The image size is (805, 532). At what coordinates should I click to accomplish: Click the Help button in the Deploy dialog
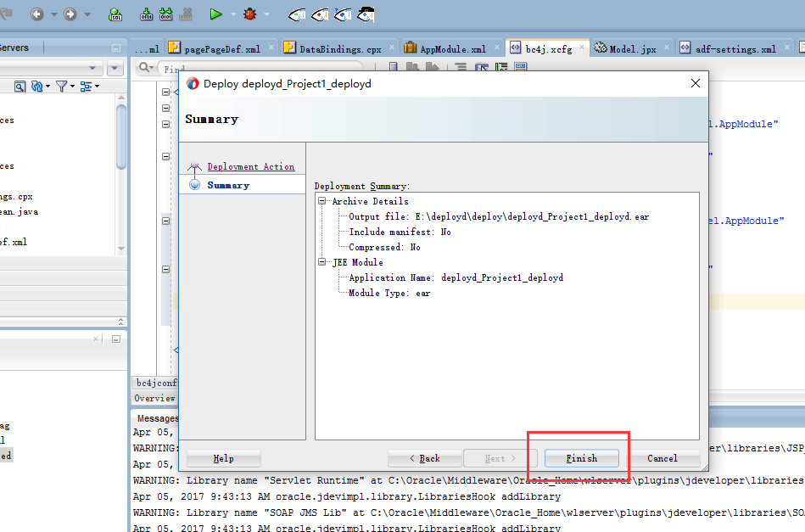pyautogui.click(x=223, y=458)
